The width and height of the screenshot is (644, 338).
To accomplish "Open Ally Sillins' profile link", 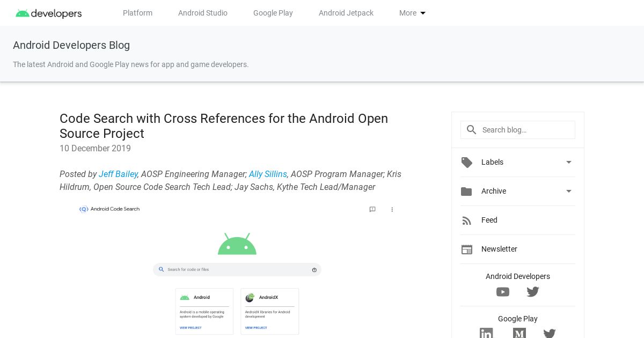I will [x=268, y=174].
